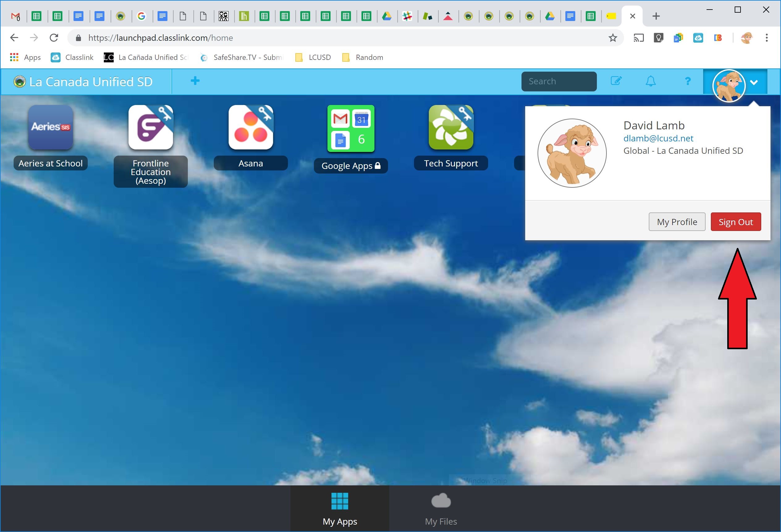Click the plus icon to add apps
The width and height of the screenshot is (781, 532).
(195, 81)
